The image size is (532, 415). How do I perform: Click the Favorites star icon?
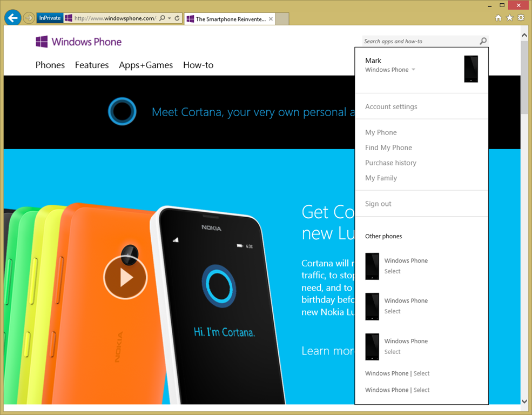509,18
